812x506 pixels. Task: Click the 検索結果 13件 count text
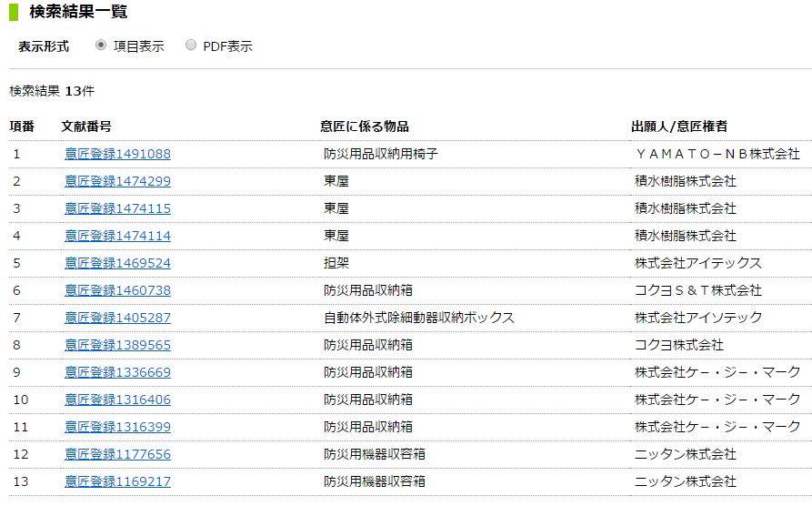pyautogui.click(x=52, y=91)
